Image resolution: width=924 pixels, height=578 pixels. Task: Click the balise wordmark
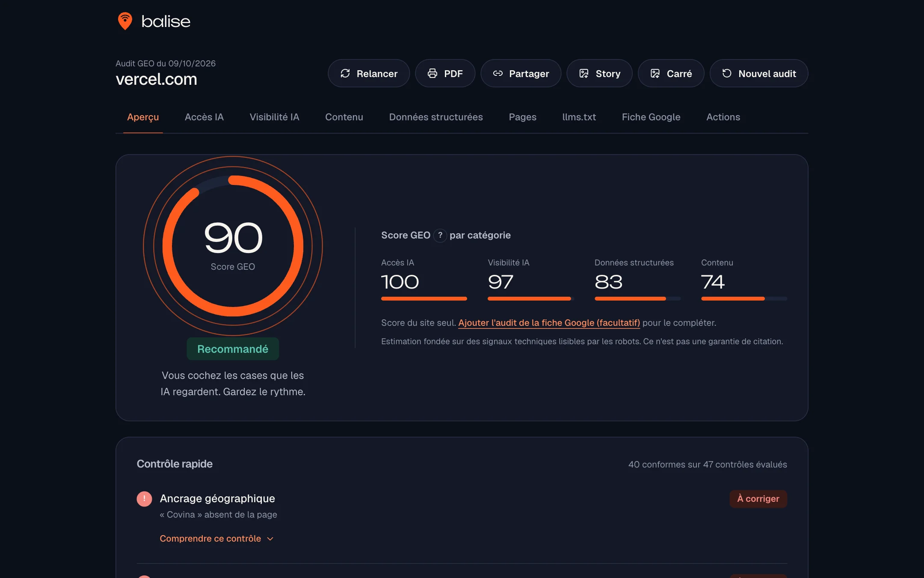coord(166,21)
